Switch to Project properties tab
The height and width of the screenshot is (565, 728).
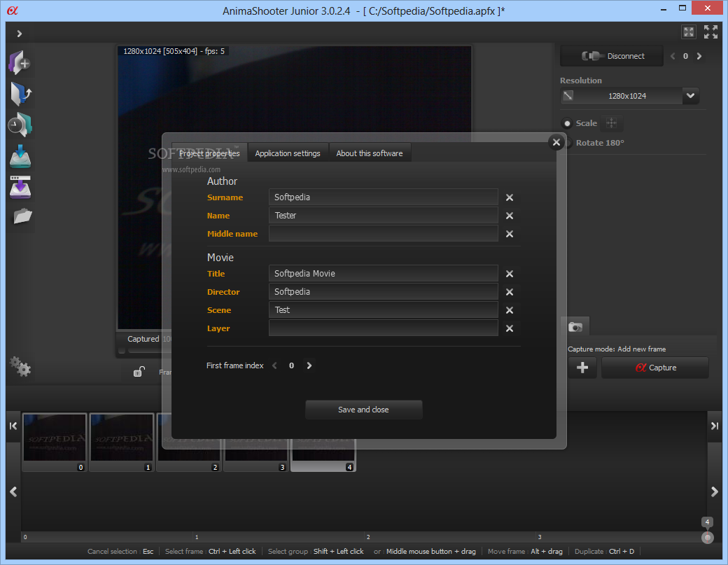[209, 153]
